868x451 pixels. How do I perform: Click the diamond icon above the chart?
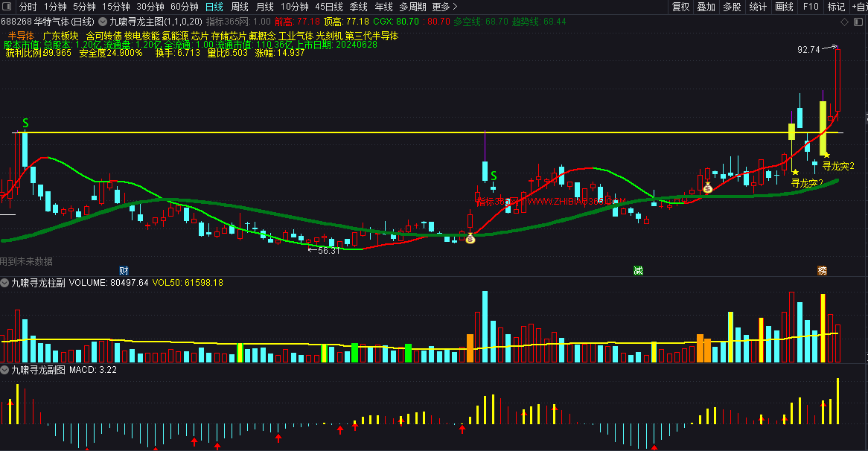(x=844, y=22)
